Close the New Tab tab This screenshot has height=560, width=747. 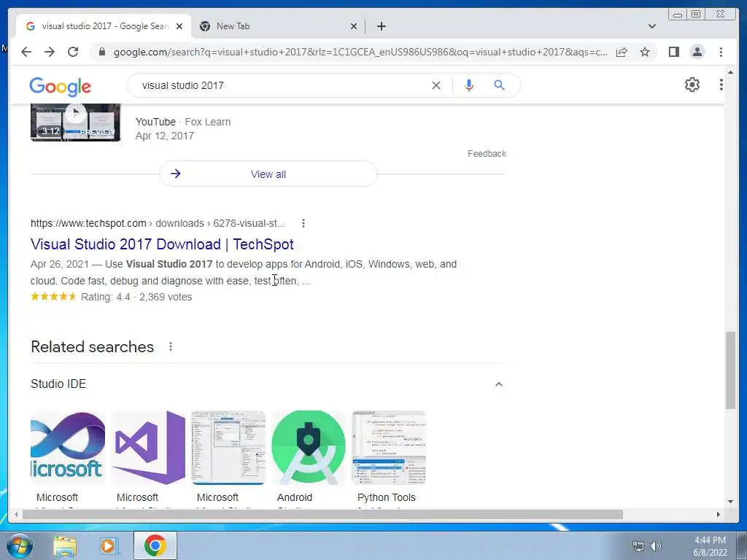(354, 26)
